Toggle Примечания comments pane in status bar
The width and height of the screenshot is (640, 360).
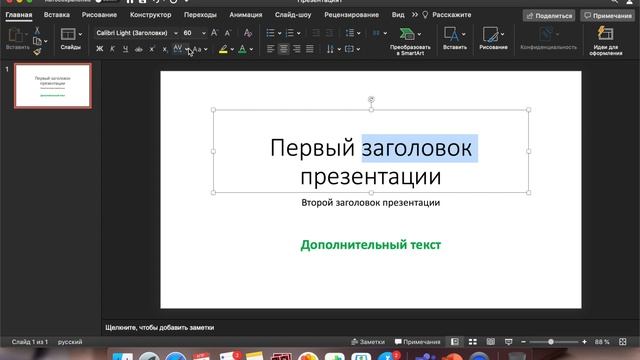pyautogui.click(x=418, y=342)
